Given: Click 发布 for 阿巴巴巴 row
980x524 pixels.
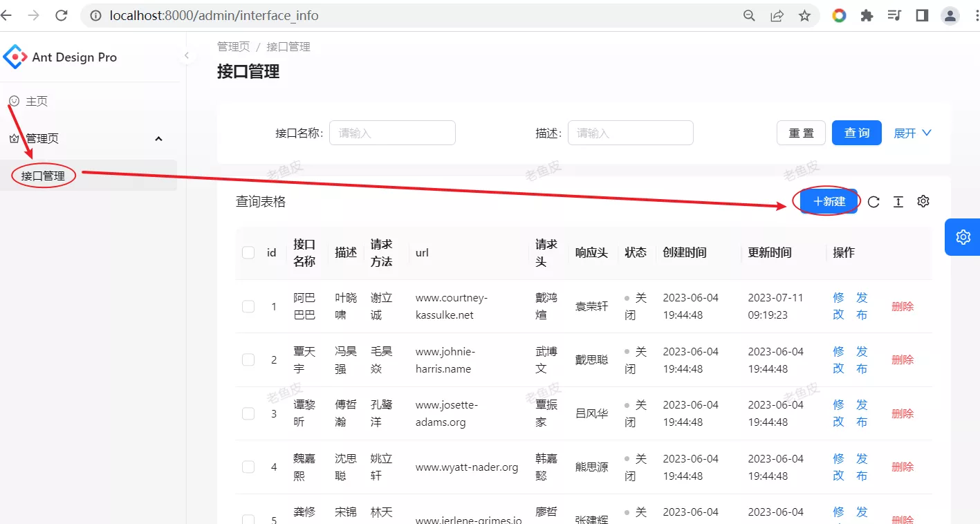Looking at the screenshot, I should (862, 306).
